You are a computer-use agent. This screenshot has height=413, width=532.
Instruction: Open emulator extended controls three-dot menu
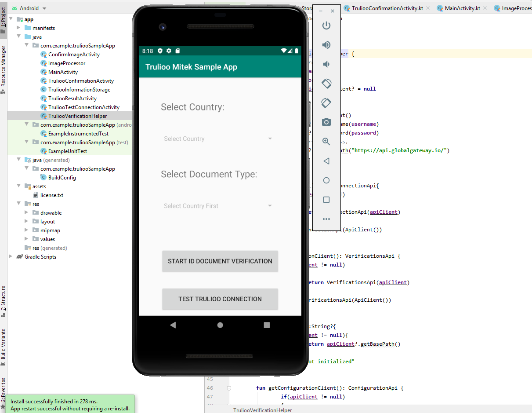(x=326, y=219)
